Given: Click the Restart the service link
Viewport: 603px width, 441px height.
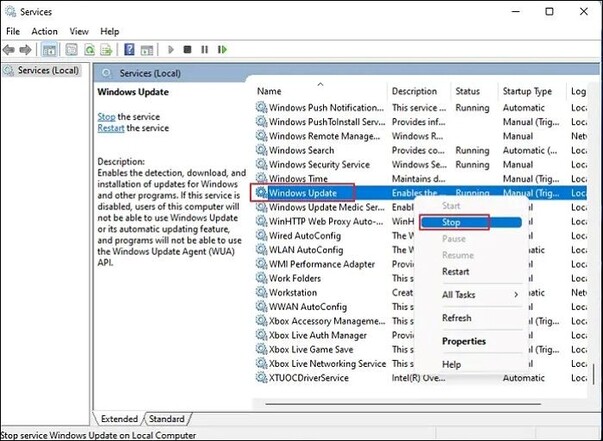Looking at the screenshot, I should click(x=112, y=128).
